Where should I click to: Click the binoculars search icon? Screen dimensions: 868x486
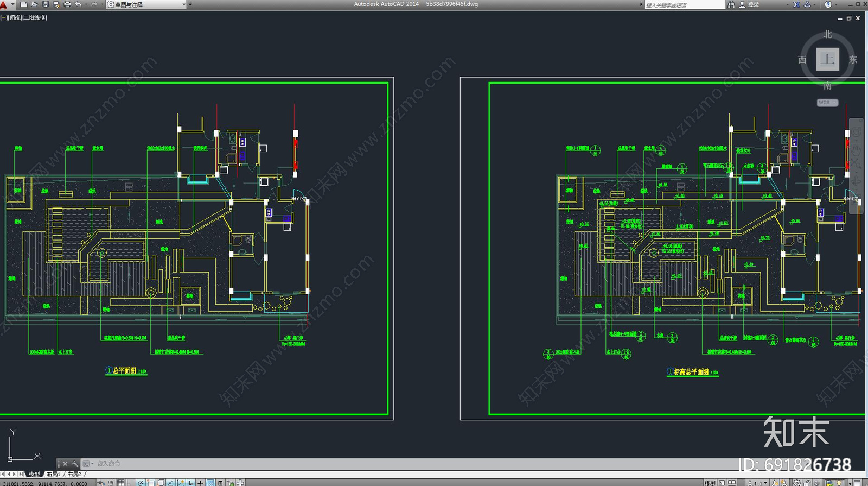[731, 4]
